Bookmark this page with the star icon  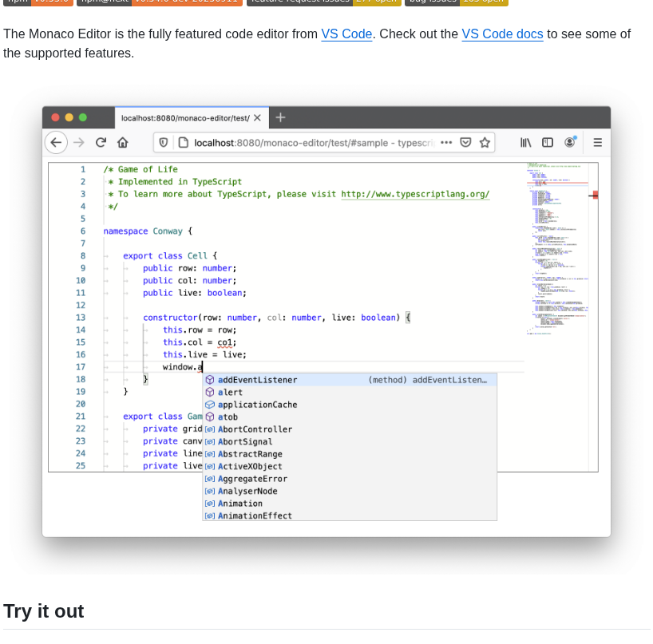pyautogui.click(x=485, y=143)
